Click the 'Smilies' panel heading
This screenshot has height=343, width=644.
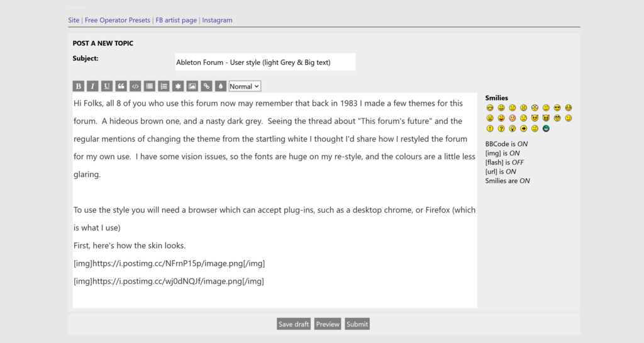(497, 98)
